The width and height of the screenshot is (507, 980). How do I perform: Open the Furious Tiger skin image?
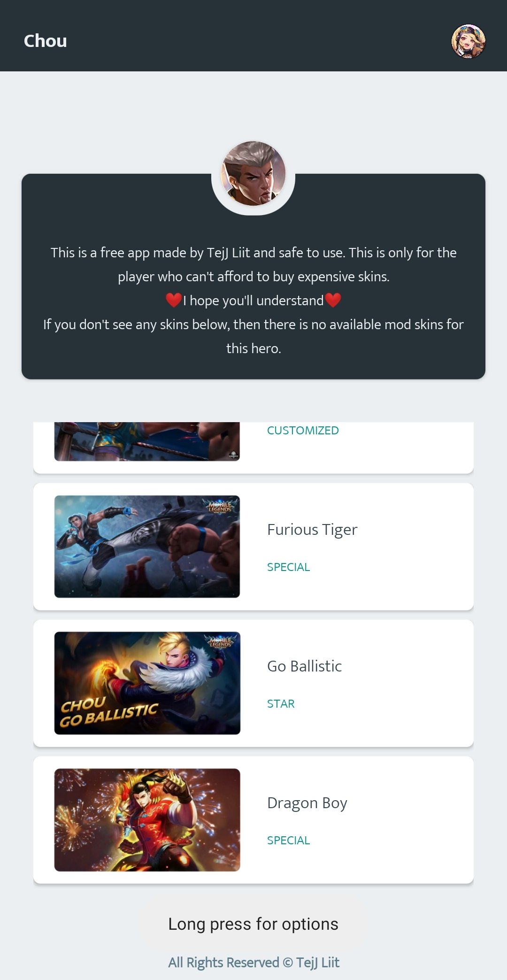point(147,547)
